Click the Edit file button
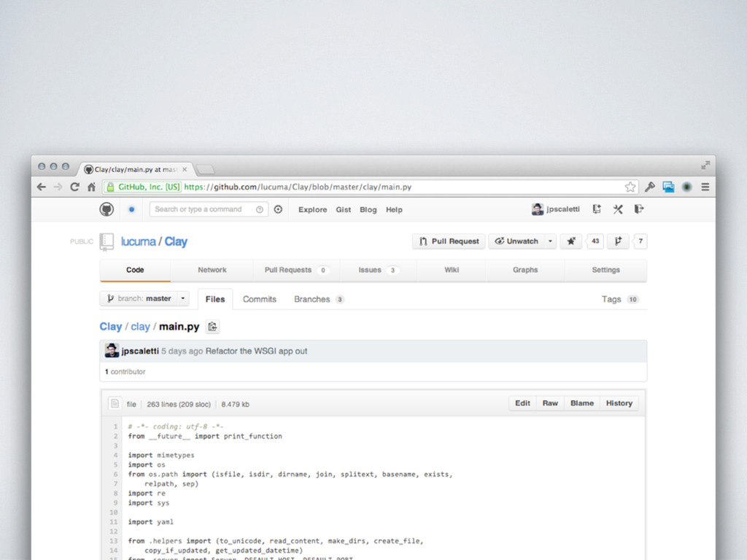Image resolution: width=747 pixels, height=560 pixels. pos(522,403)
